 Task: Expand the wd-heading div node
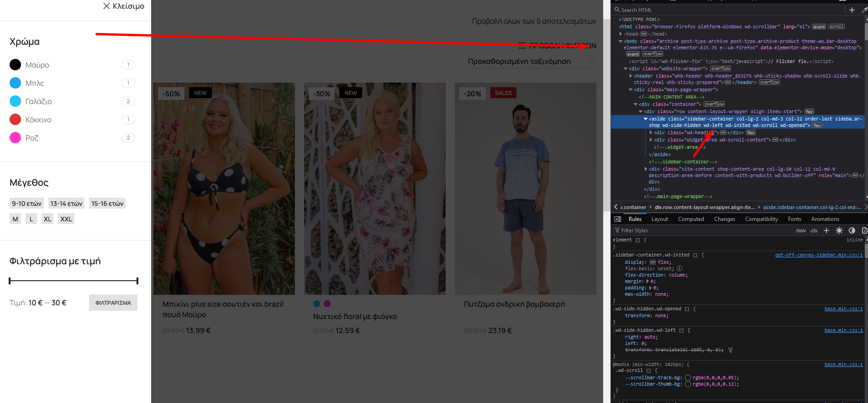[x=651, y=132]
